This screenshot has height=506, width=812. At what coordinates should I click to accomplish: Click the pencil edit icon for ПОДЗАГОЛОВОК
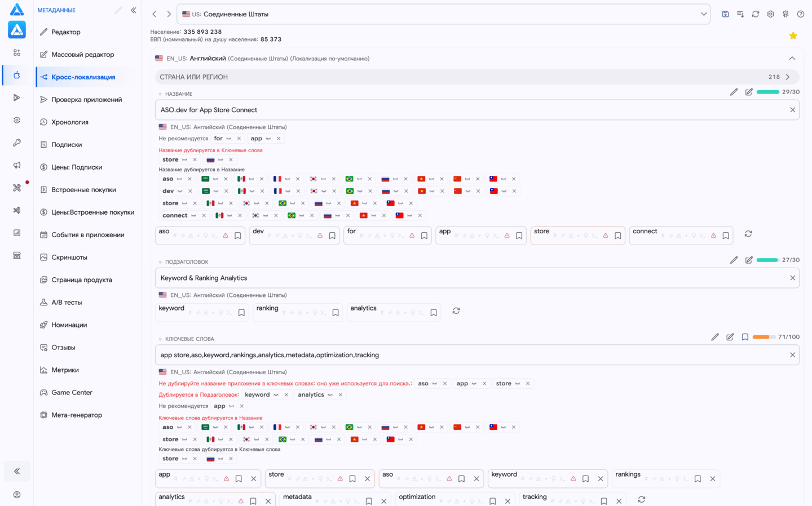click(x=734, y=260)
